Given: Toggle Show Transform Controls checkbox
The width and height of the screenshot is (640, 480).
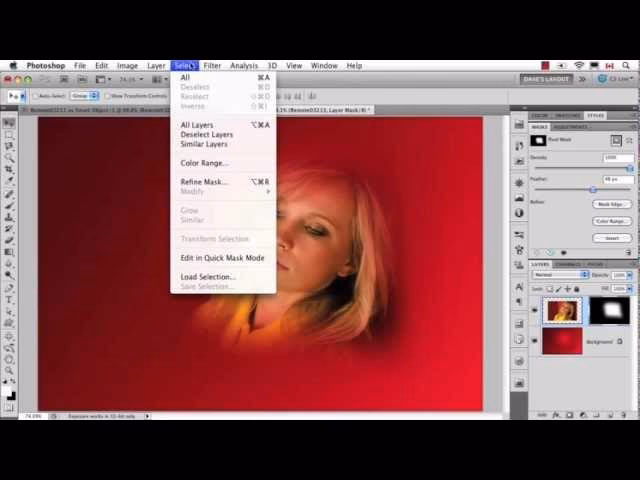Looking at the screenshot, I should (x=108, y=96).
